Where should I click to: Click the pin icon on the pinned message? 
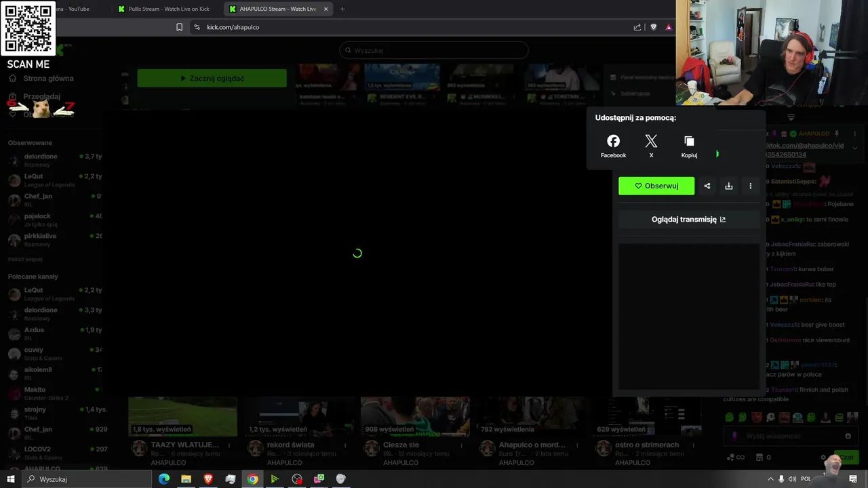click(x=837, y=134)
